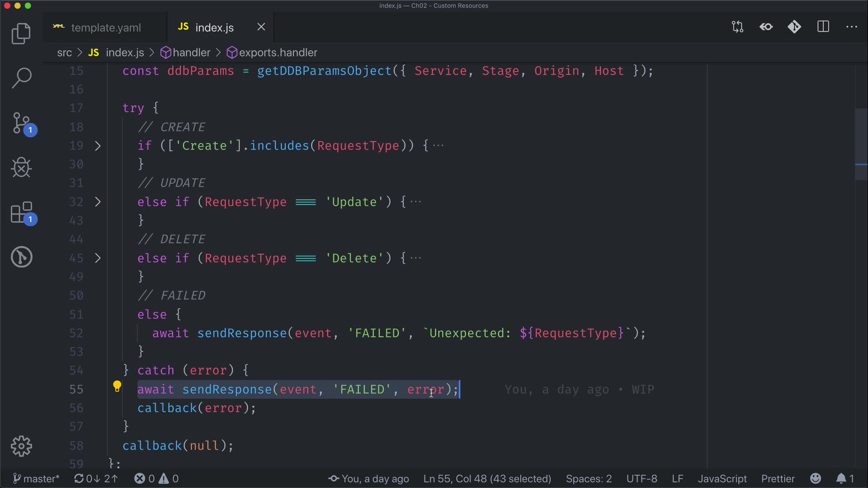Open the Explorer view in activity bar
The width and height of the screenshot is (868, 488).
pyautogui.click(x=21, y=34)
